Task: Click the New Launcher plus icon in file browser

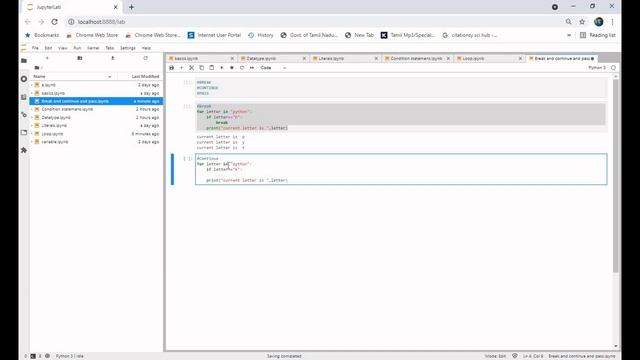Action: pyautogui.click(x=47, y=58)
